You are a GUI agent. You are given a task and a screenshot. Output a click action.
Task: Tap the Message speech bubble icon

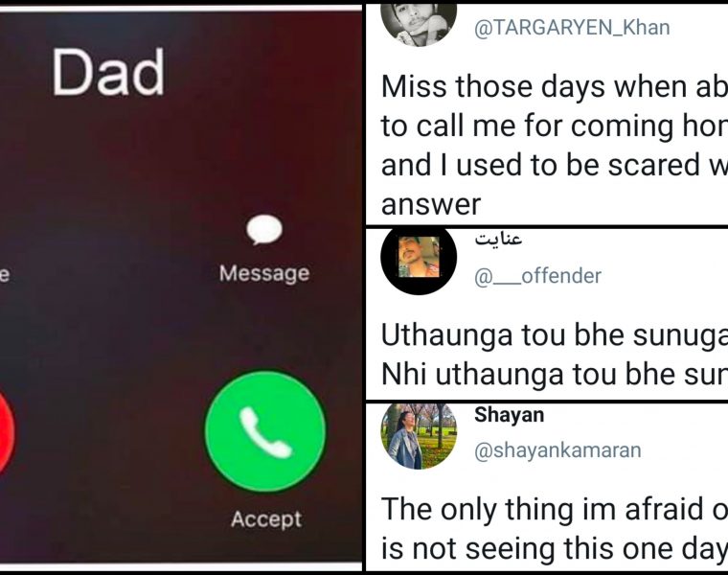(x=263, y=229)
